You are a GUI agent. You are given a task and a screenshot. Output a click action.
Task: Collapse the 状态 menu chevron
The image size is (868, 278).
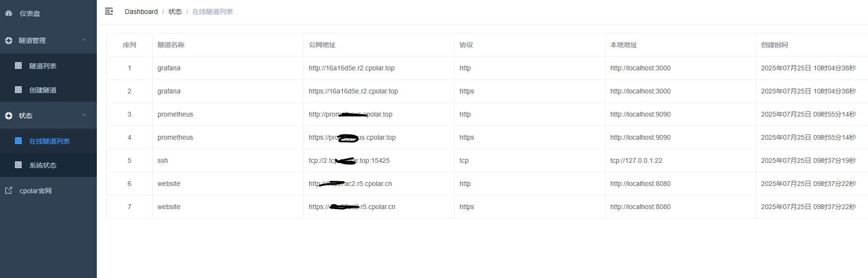coord(84,115)
